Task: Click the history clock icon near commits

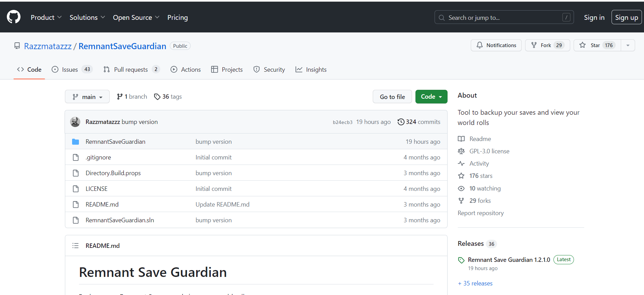Action: coord(401,122)
